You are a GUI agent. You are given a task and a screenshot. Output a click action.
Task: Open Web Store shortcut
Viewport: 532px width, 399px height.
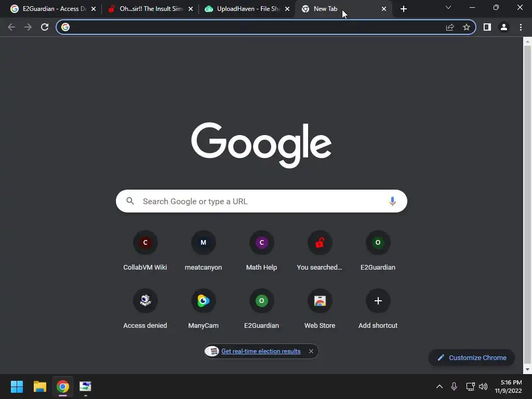[x=320, y=309]
